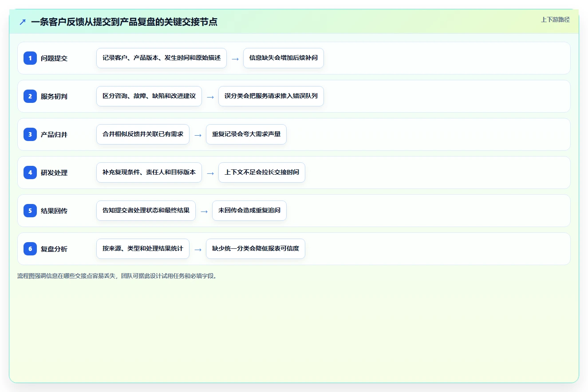Click the arrow in the 结果回传 row
The width and height of the screenshot is (588, 392).
coord(204,211)
